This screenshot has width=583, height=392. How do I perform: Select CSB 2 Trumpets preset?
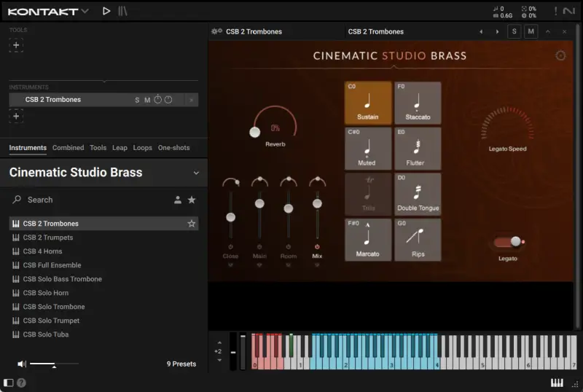click(103, 238)
